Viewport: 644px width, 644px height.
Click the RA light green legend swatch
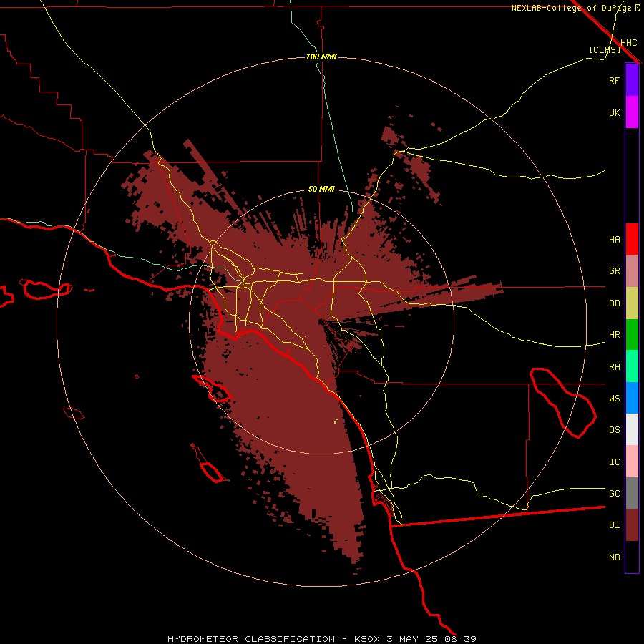pos(632,366)
